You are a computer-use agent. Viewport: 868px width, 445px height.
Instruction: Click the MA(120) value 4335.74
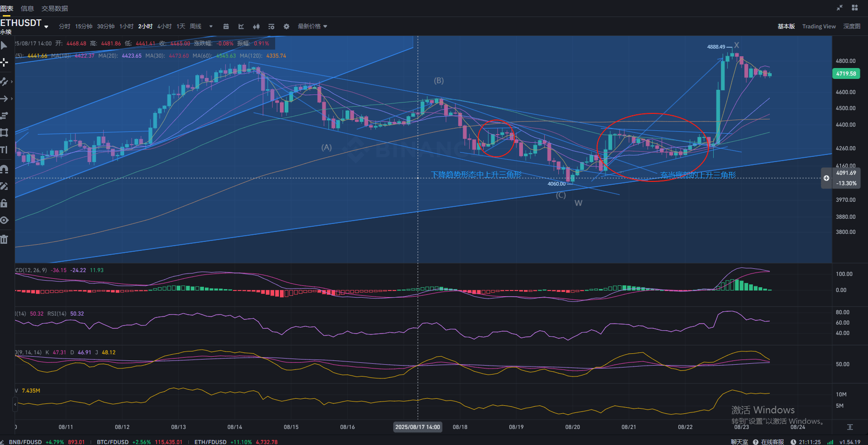point(276,56)
